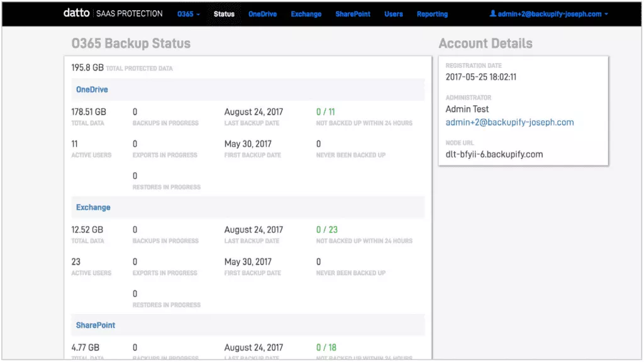Viewport: 644px width, 362px height.
Task: Open the SharePoint navigation tab
Action: [x=353, y=14]
